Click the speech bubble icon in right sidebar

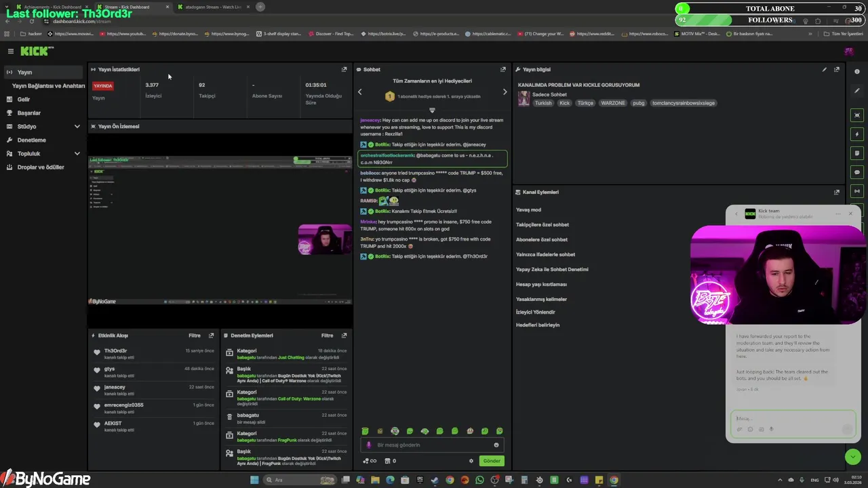(857, 172)
